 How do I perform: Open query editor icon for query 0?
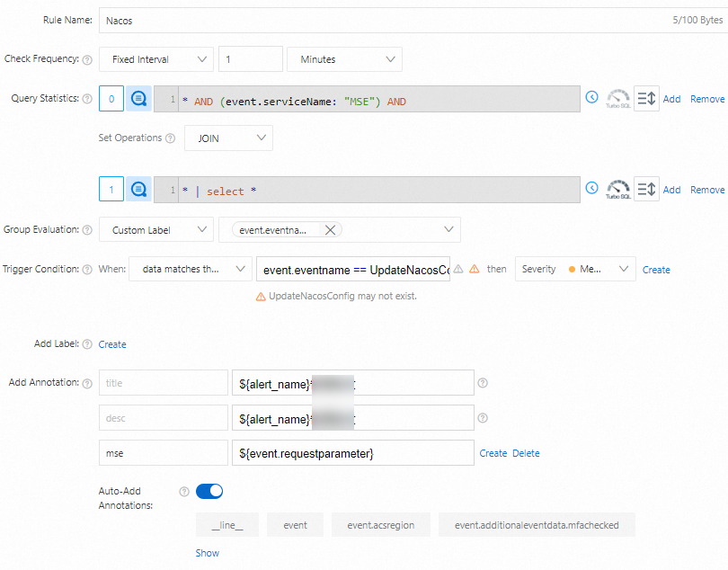click(138, 99)
